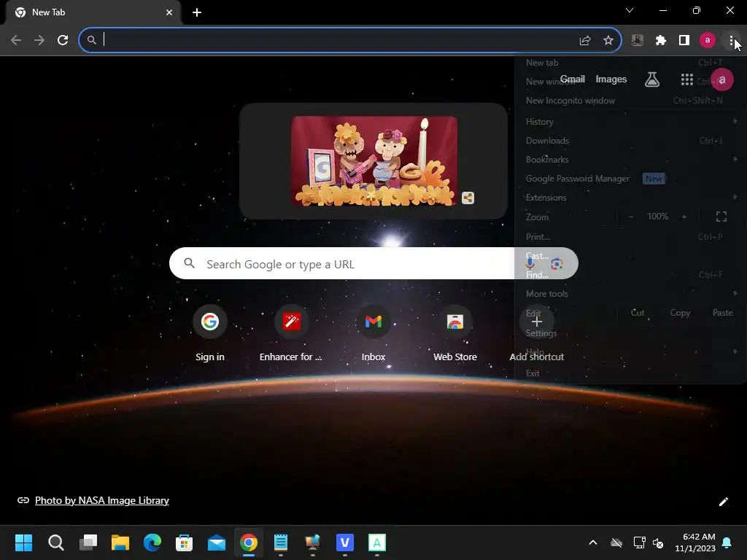This screenshot has width=747, height=560.
Task: Open Mail app from taskbar
Action: [x=216, y=542]
